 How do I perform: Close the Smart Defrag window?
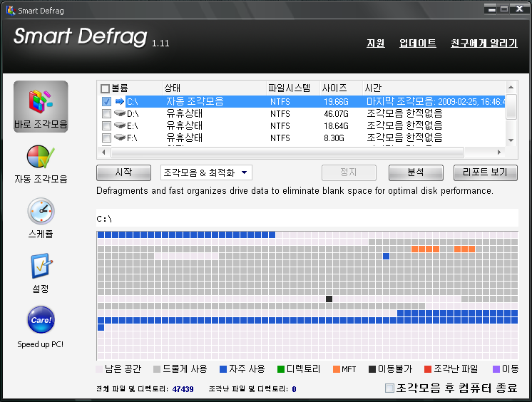pyautogui.click(x=519, y=9)
